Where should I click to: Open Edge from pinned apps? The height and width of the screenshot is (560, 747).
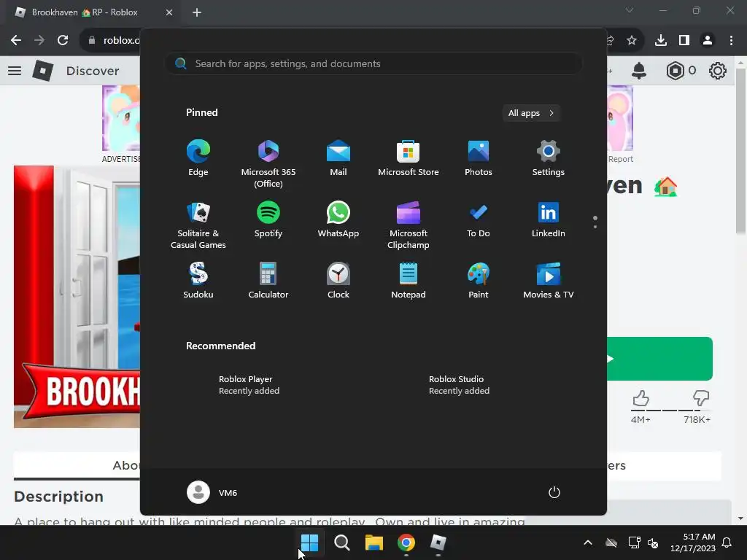(x=198, y=158)
